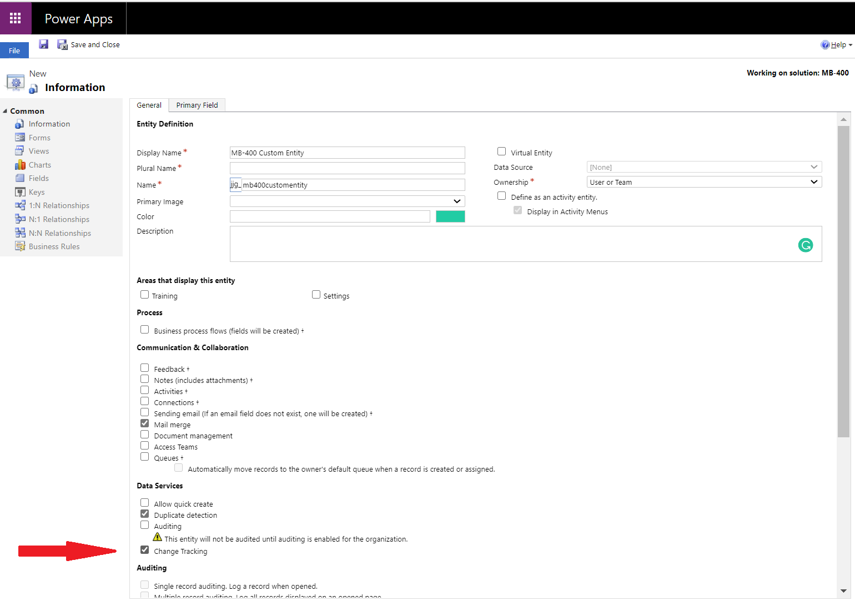Viewport: 855px width, 616px height.
Task: Open Views in the Common tree
Action: coord(39,151)
